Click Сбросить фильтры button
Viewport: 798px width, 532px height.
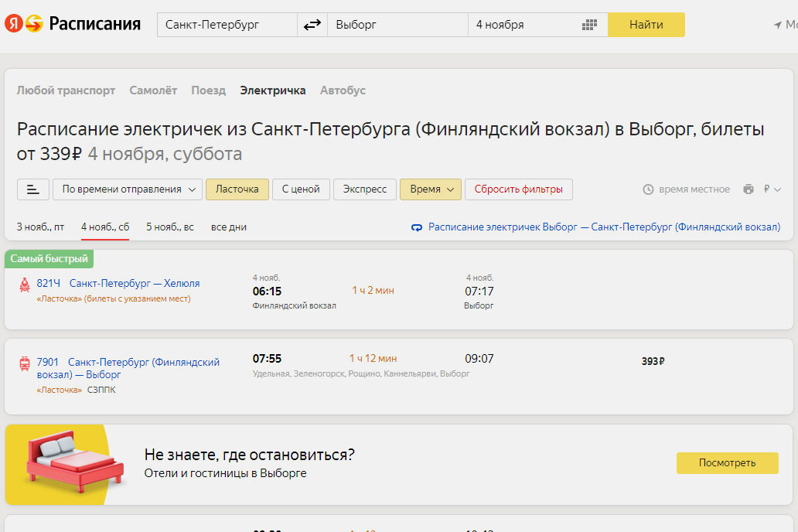pyautogui.click(x=519, y=189)
